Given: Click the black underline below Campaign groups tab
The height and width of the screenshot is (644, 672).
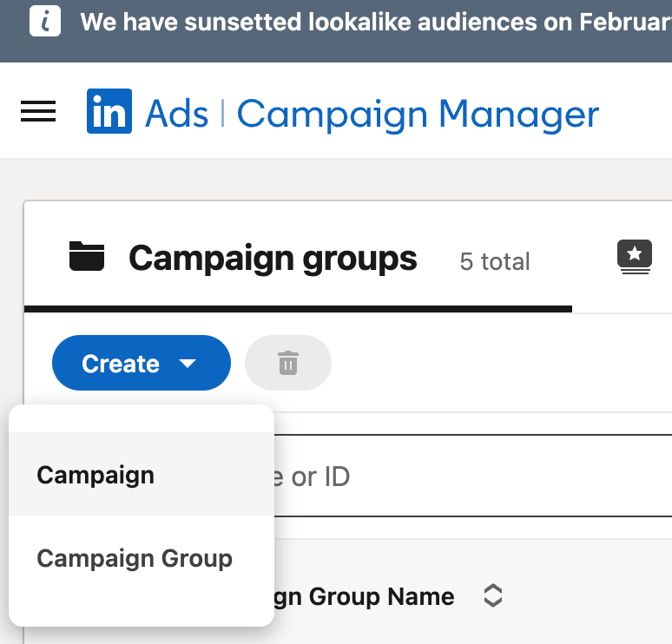Looking at the screenshot, I should pyautogui.click(x=298, y=308).
